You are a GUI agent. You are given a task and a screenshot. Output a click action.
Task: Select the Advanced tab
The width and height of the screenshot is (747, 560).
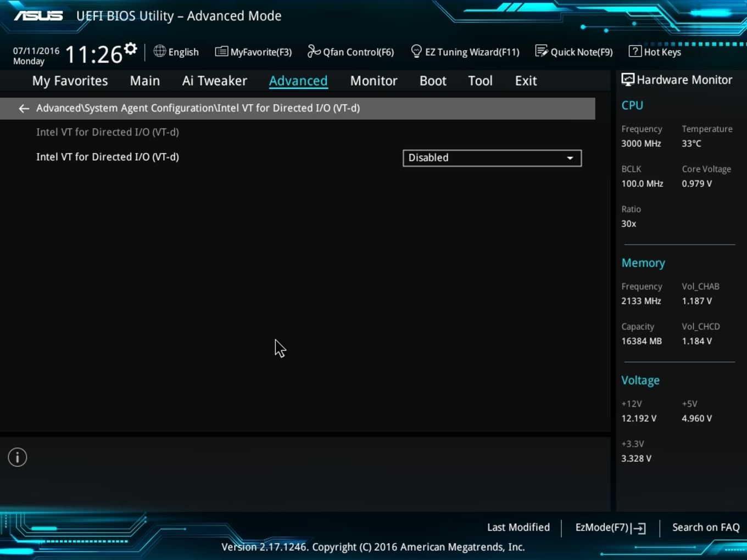point(298,81)
